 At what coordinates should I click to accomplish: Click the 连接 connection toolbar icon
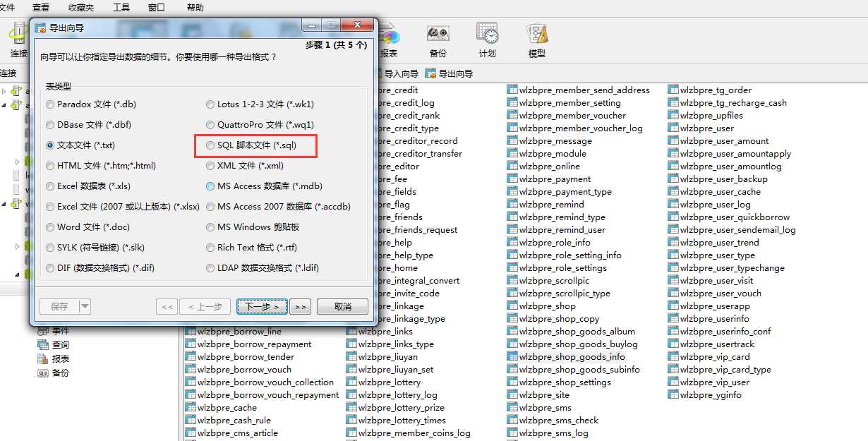point(18,41)
